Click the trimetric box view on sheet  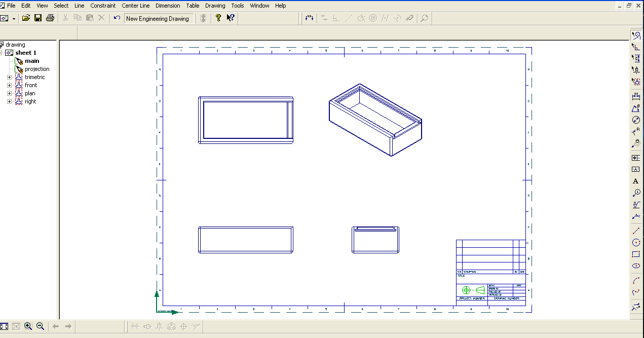coord(375,120)
